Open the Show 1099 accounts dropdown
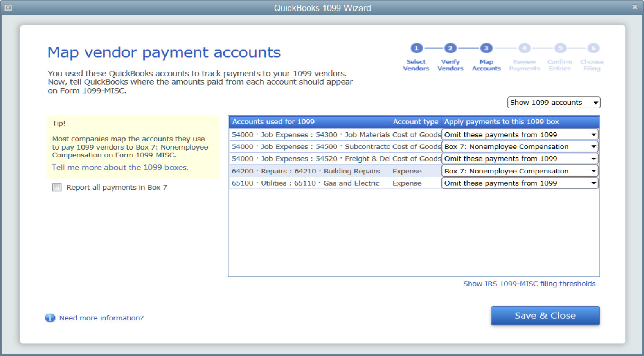Image resolution: width=644 pixels, height=356 pixels. tap(554, 103)
